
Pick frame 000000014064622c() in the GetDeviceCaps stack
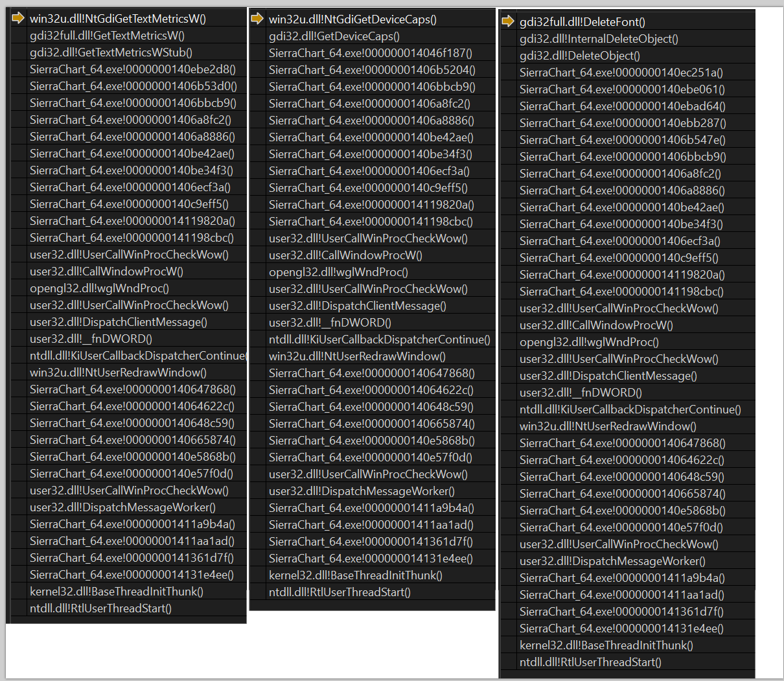(x=371, y=390)
